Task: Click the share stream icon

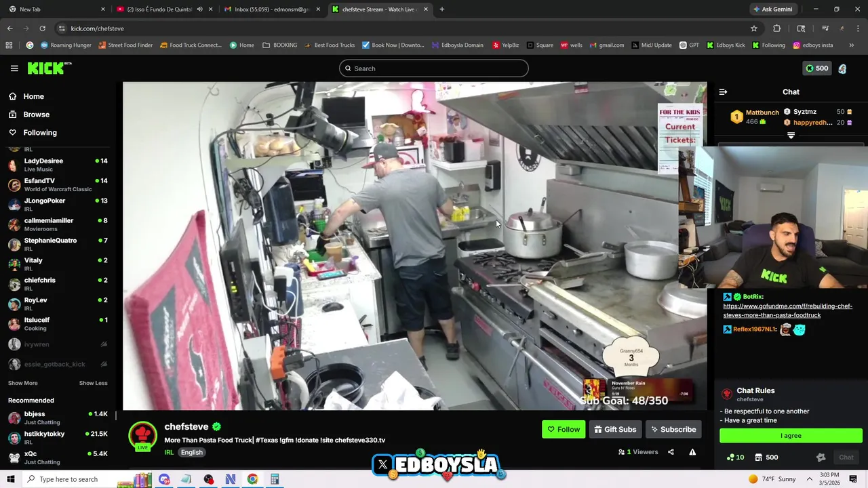Action: click(x=671, y=452)
